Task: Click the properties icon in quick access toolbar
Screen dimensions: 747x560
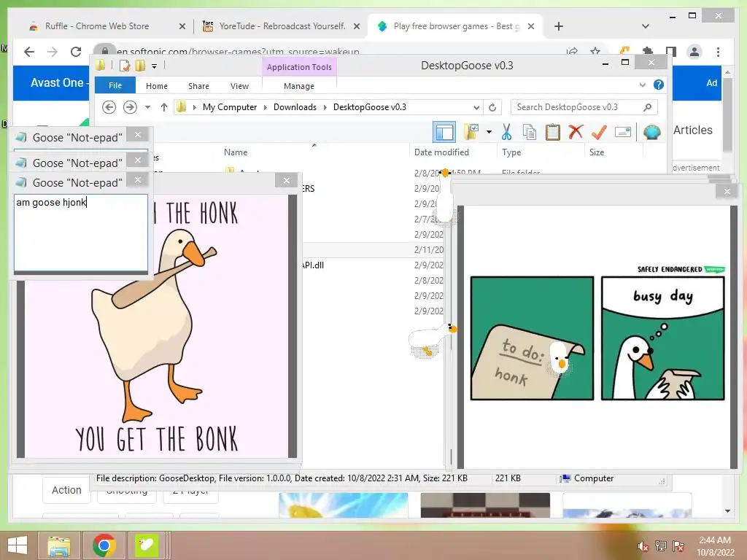Action: [125, 66]
